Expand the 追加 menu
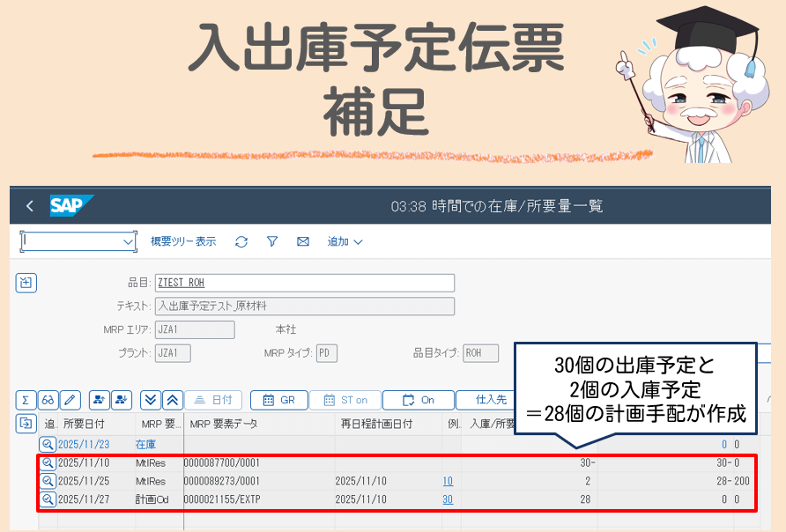Screen dimensions: 786x532 [x=345, y=241]
